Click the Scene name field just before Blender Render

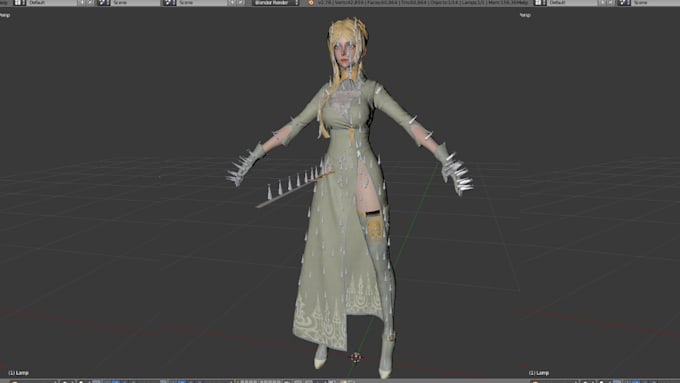click(203, 3)
